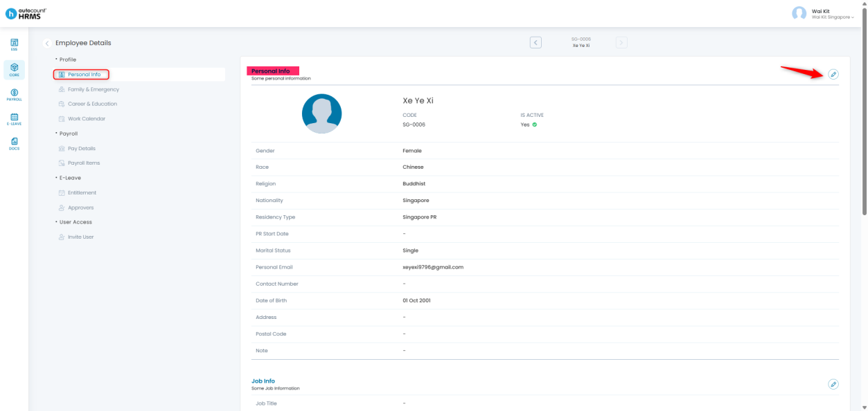This screenshot has width=868, height=411.
Task: Click the employee code SG-0006 value
Action: [414, 125]
